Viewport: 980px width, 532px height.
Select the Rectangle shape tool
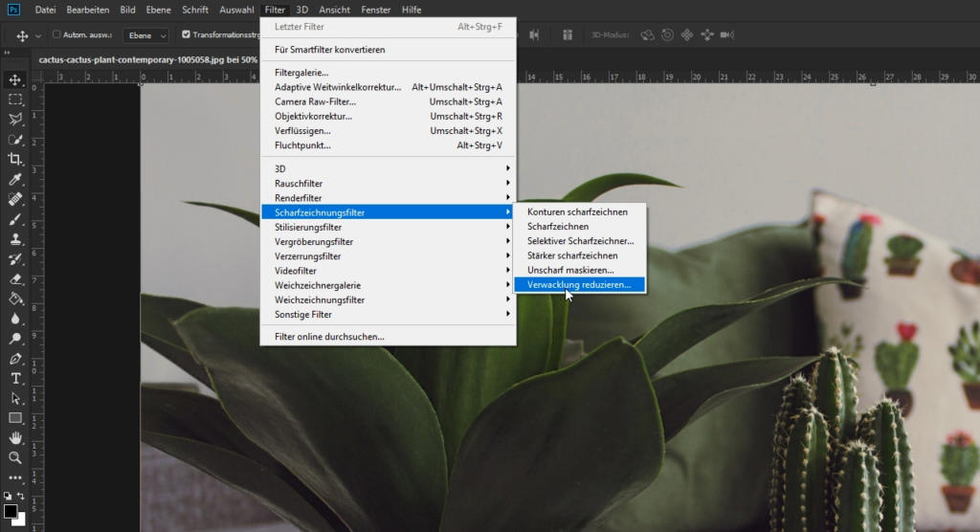[15, 418]
